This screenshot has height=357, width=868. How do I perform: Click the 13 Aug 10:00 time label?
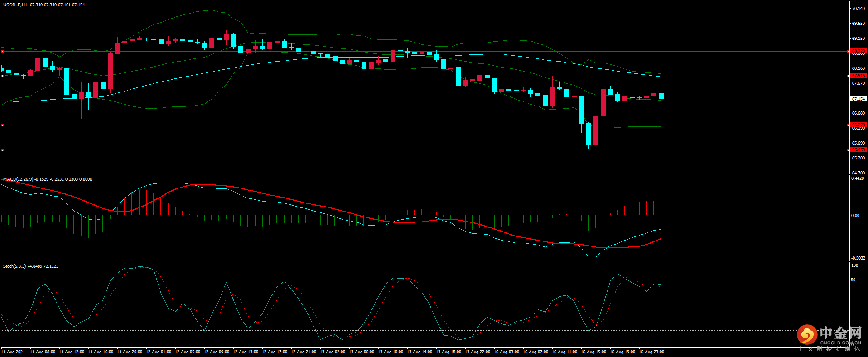391,352
